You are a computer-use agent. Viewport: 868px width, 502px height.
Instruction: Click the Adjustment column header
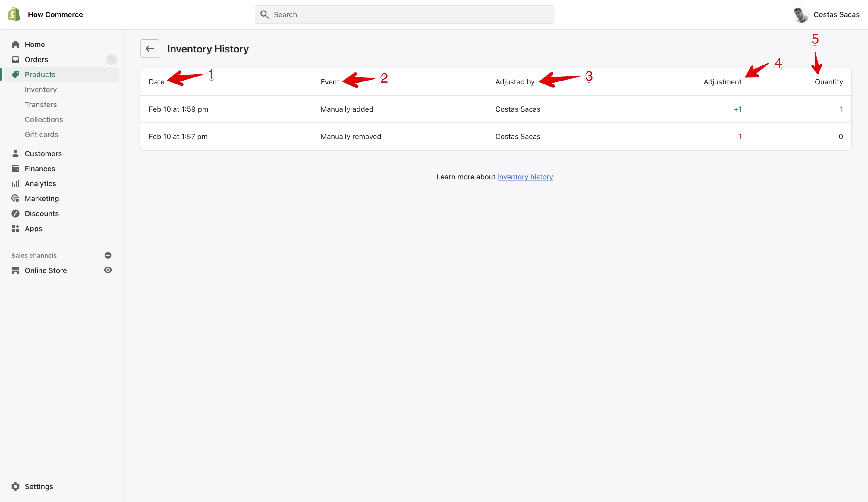(722, 82)
